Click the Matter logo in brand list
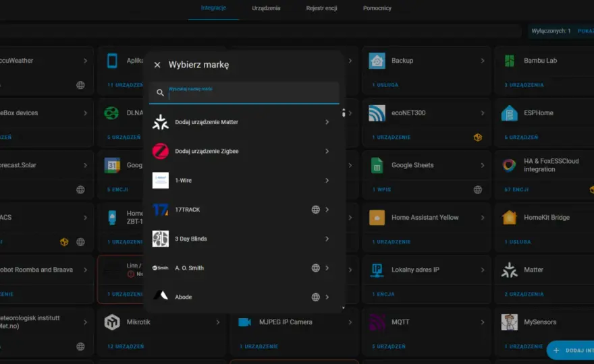 tap(160, 122)
